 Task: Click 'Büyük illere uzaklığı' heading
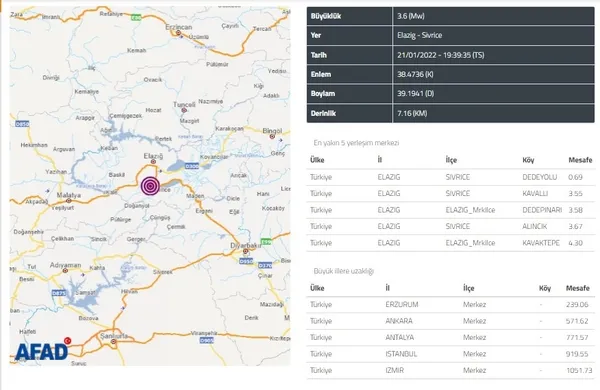[x=344, y=271]
